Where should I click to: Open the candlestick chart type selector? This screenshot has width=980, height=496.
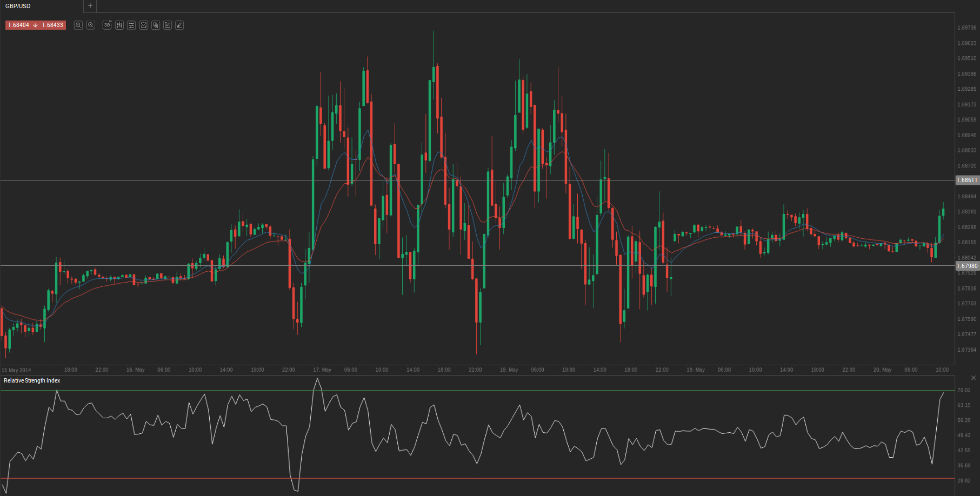coord(119,25)
